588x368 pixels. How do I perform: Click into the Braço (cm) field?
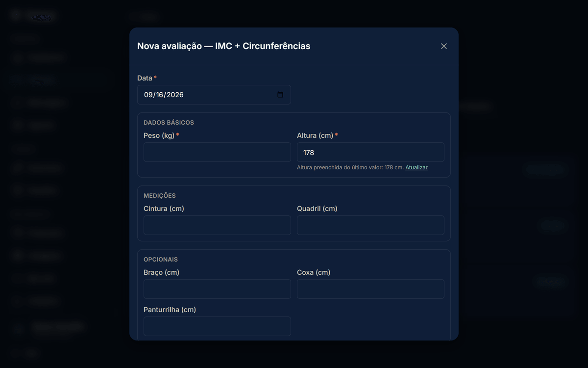click(217, 289)
